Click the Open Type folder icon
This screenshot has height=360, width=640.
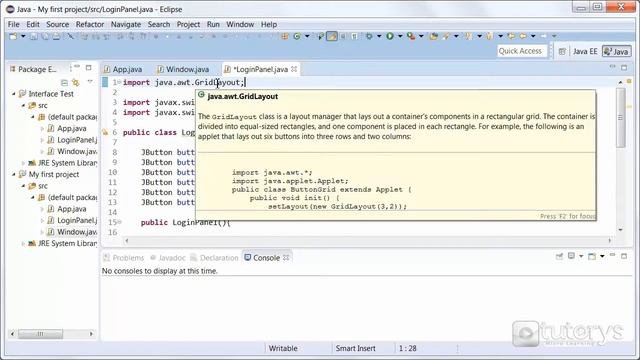(x=433, y=36)
